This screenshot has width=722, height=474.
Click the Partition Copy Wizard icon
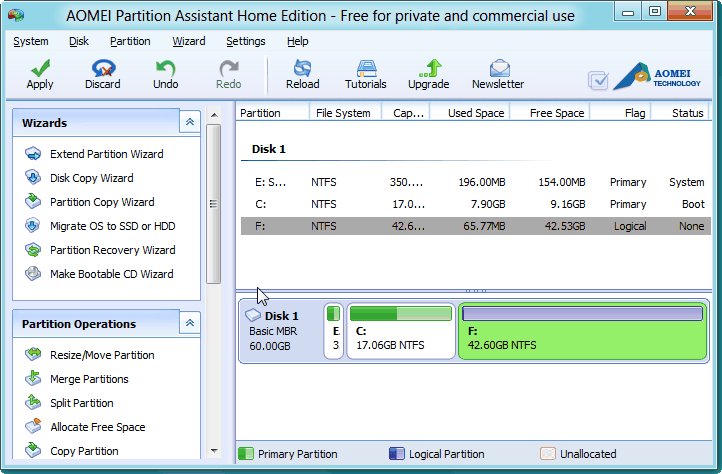33,201
